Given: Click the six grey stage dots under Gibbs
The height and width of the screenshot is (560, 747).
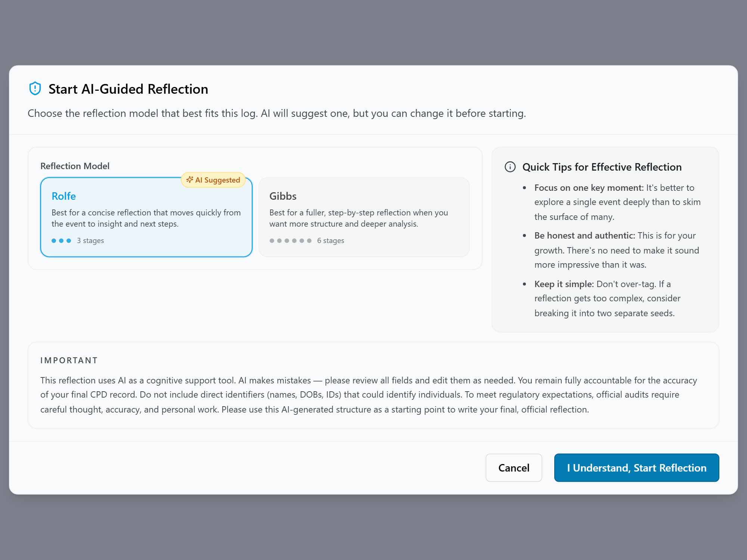Looking at the screenshot, I should pos(291,241).
